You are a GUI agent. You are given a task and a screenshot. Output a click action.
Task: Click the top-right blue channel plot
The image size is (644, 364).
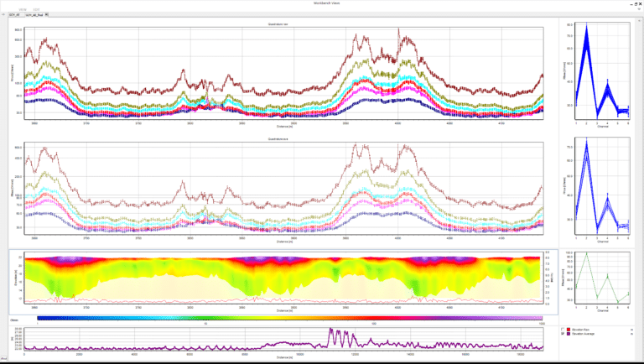602,71
